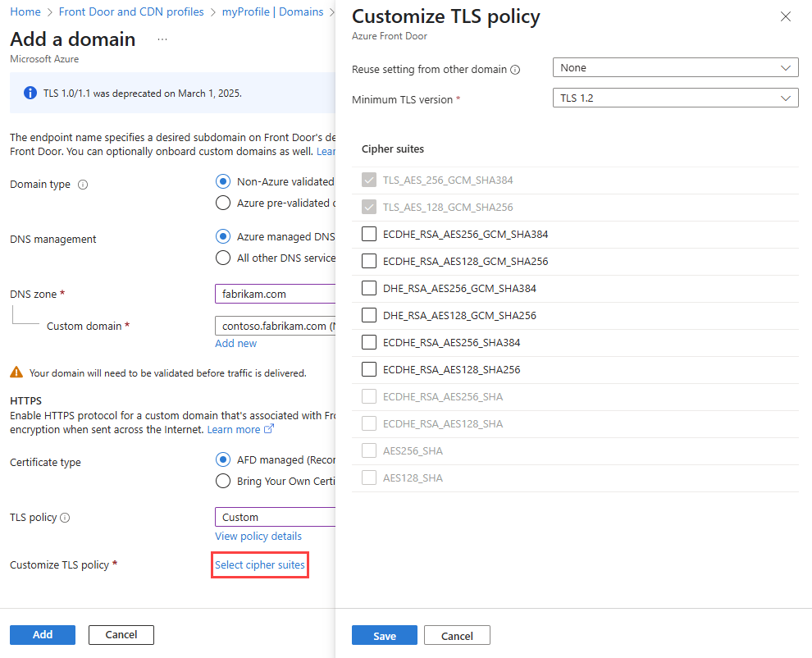Open the TLS policy Custom dropdown

pos(275,517)
